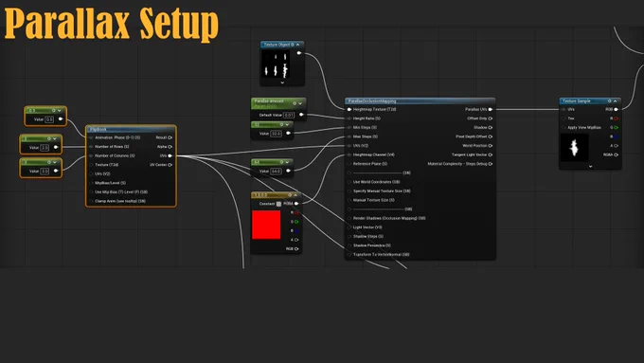Click the Default Value field showing 0.01
644x363 pixels.
(x=289, y=115)
